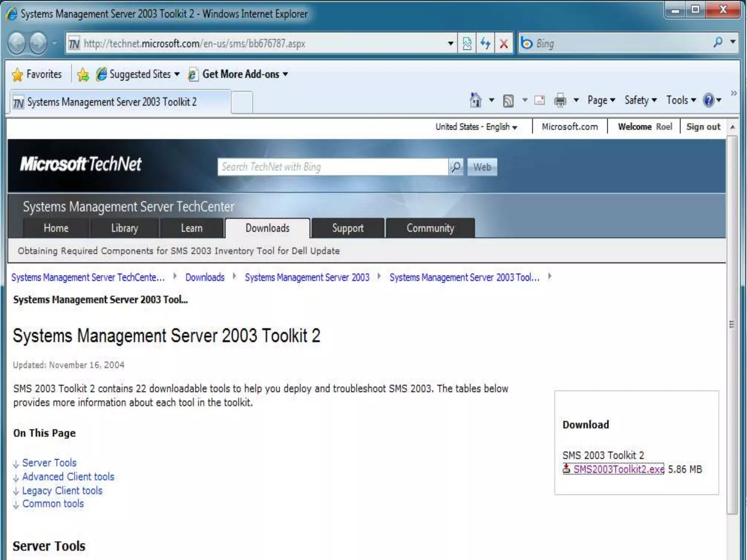Click Add to Favorites Bar star icon
The width and height of the screenshot is (747, 560).
(x=83, y=75)
